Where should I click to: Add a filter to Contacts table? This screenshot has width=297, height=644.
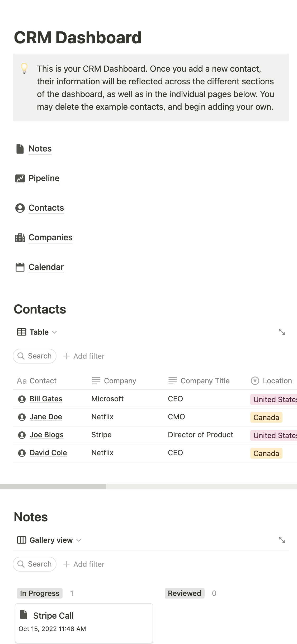pos(84,356)
